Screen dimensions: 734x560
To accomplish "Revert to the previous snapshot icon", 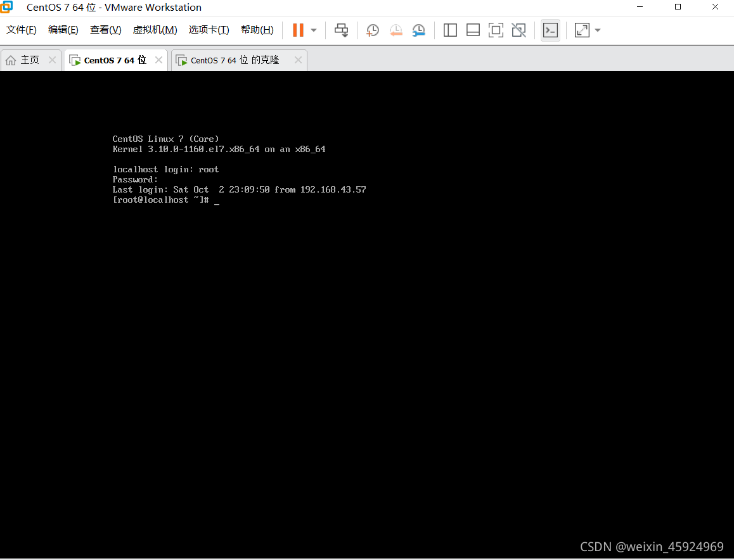I will [x=396, y=30].
